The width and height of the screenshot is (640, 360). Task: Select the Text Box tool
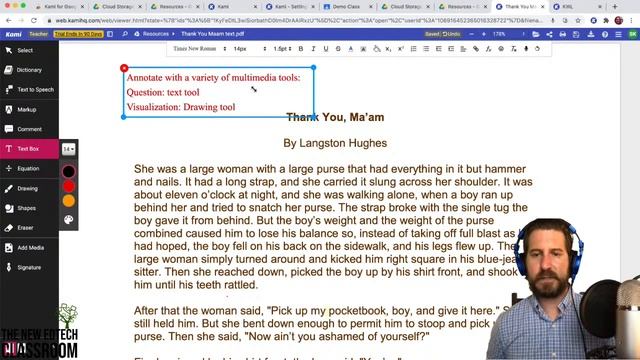29,149
